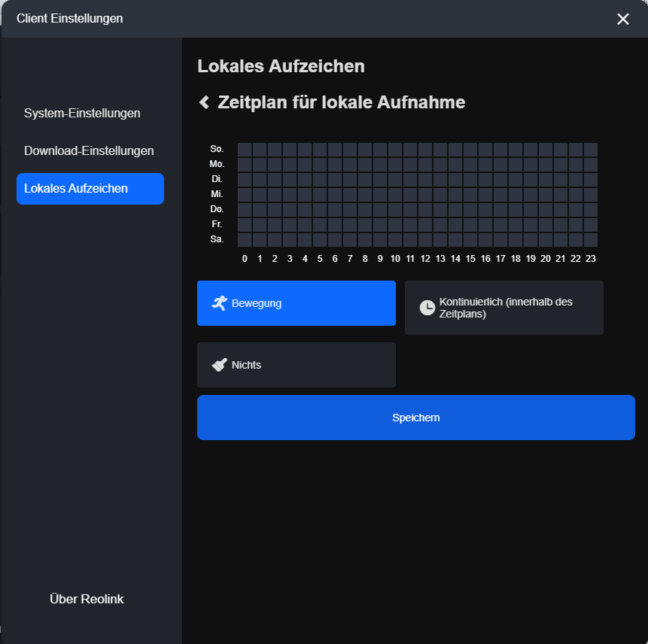Viewport: 648px width, 644px height.
Task: Select the Bewegung recording mode
Action: tap(297, 303)
